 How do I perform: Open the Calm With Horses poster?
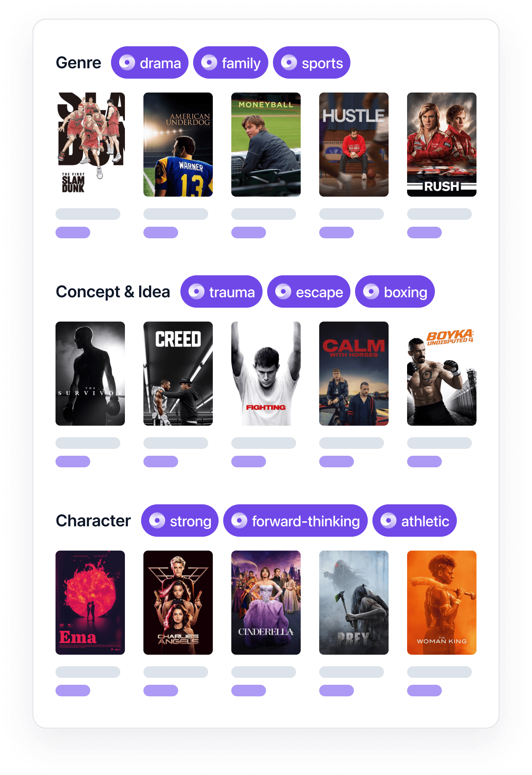[x=354, y=374]
